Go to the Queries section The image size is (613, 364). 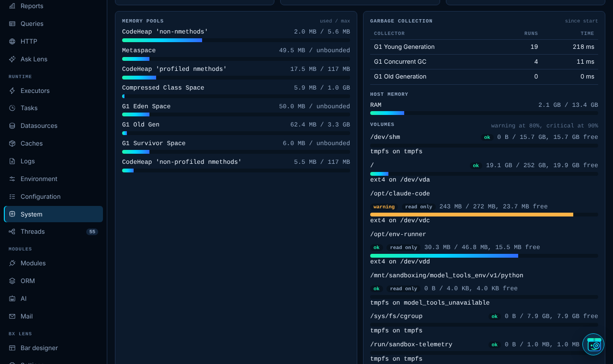[x=53, y=23]
